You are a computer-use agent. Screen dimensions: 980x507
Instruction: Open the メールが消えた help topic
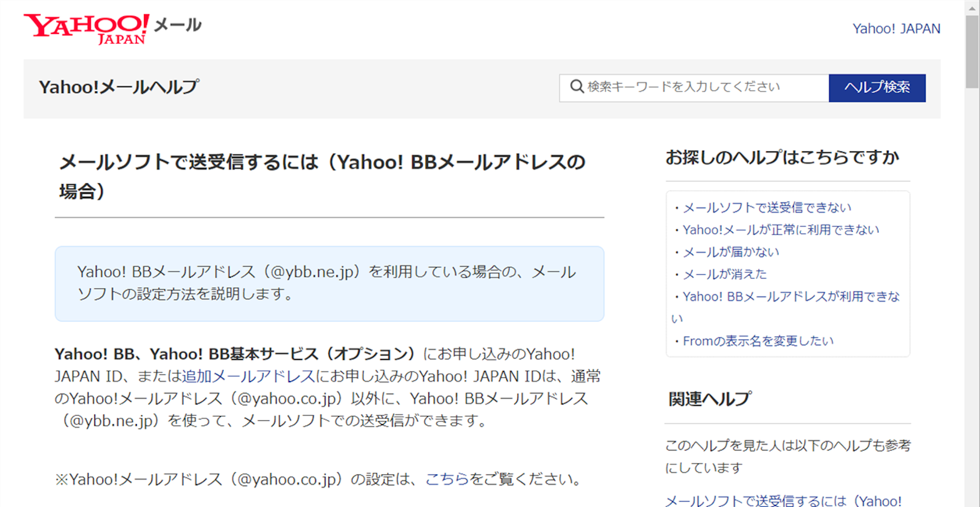724,274
